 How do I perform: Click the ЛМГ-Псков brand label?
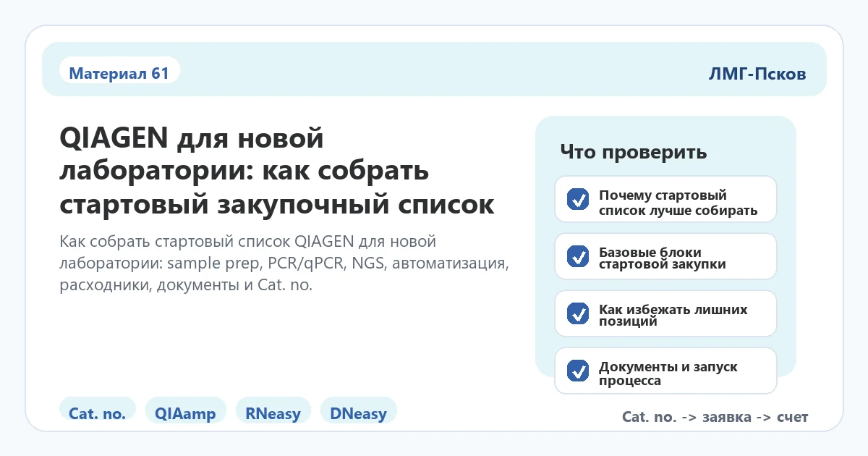757,74
